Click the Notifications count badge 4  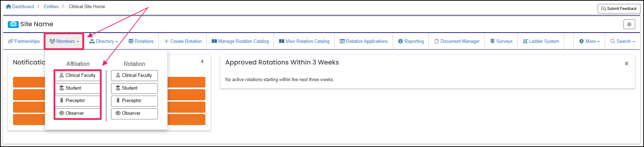point(202,61)
